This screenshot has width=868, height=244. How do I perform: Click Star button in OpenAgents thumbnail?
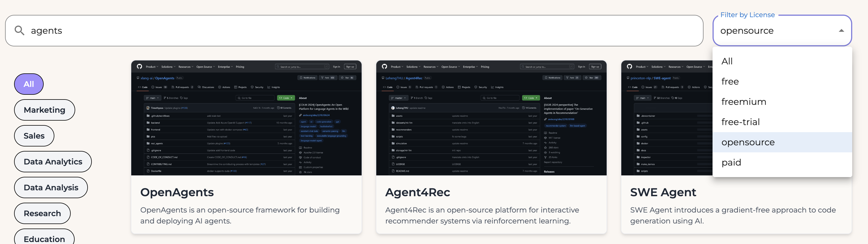(348, 78)
